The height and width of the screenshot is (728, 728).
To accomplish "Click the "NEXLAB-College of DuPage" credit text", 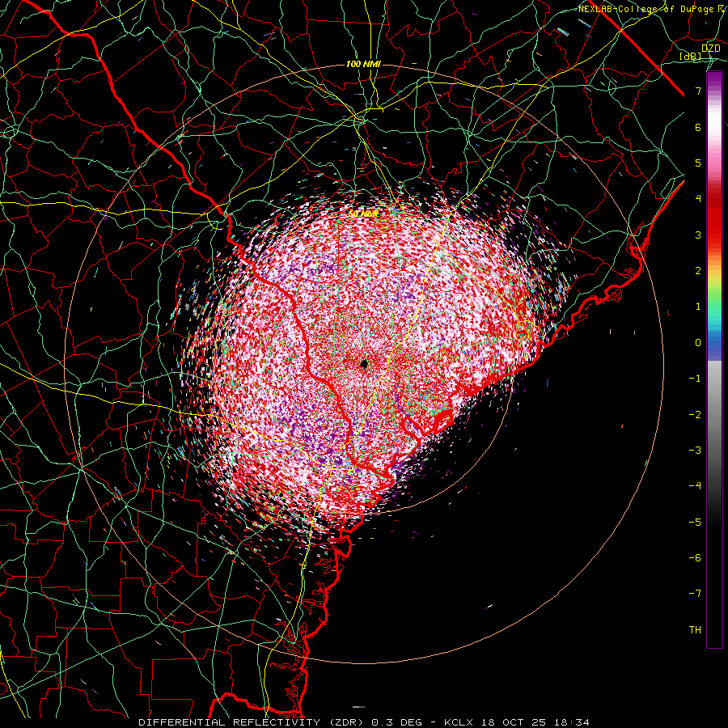I will (x=645, y=9).
